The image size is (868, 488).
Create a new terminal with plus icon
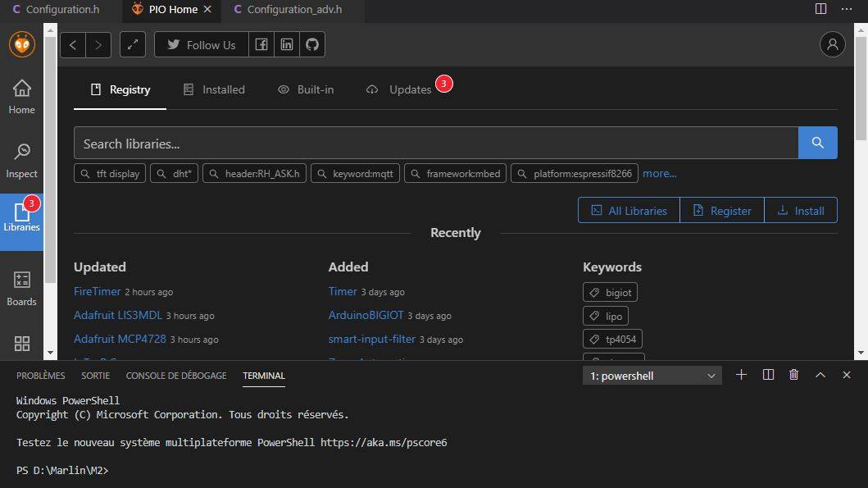(741, 375)
